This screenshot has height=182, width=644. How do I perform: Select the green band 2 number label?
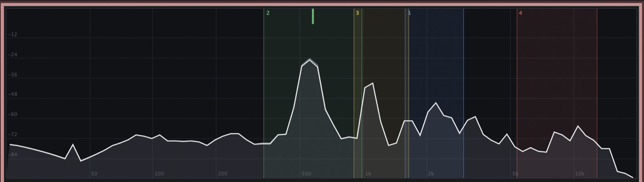268,13
